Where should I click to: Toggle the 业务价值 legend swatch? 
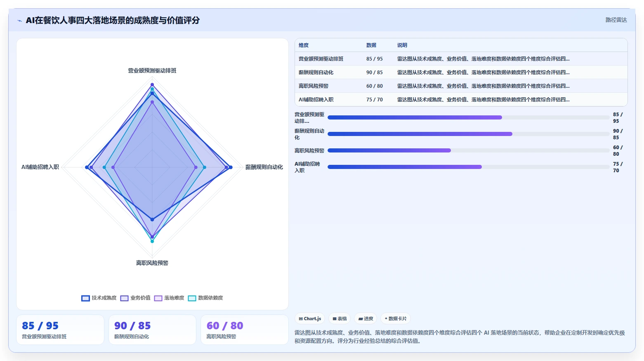(x=124, y=298)
